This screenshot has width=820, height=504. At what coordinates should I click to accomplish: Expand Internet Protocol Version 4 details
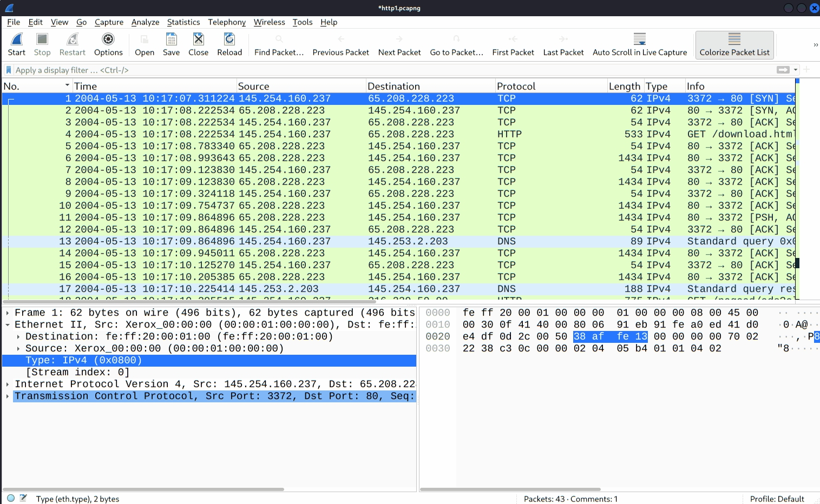(x=8, y=384)
